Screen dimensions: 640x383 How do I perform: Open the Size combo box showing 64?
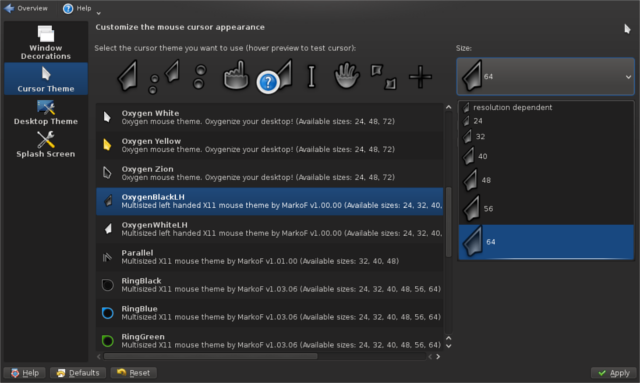click(x=545, y=76)
